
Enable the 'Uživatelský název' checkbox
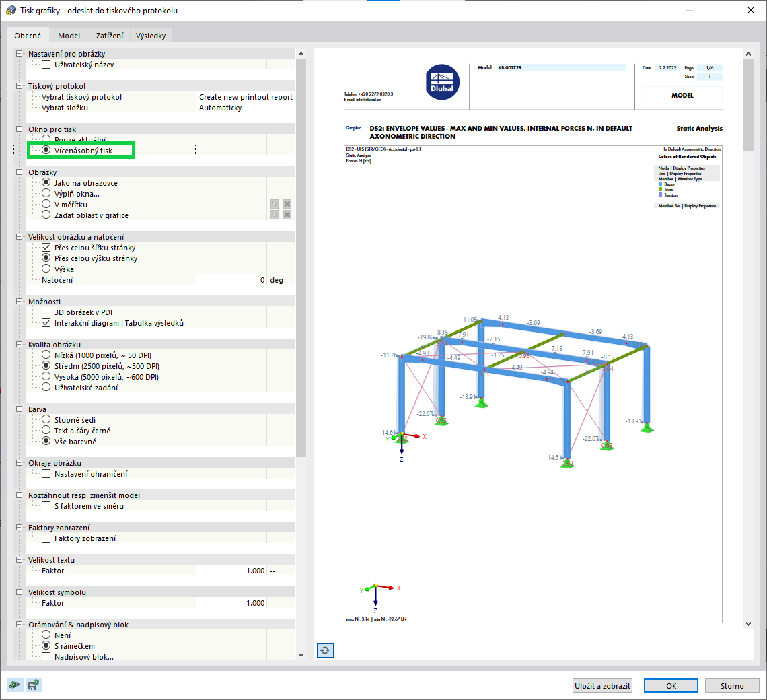click(46, 64)
